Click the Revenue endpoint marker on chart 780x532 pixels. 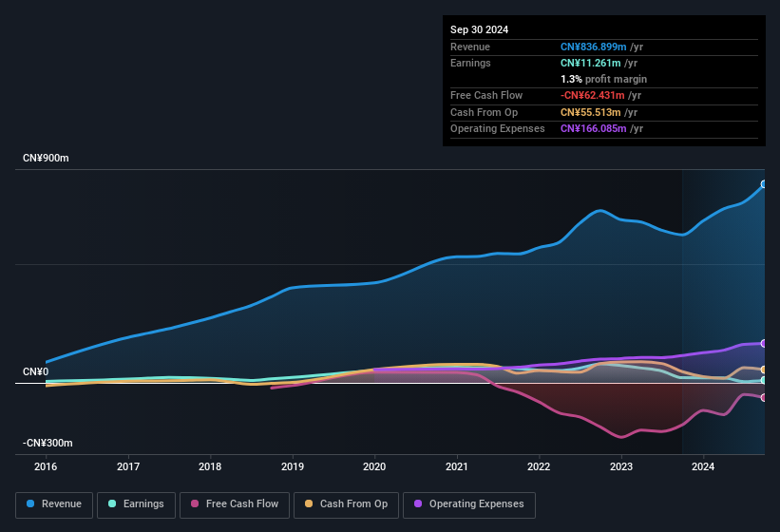[x=764, y=184]
